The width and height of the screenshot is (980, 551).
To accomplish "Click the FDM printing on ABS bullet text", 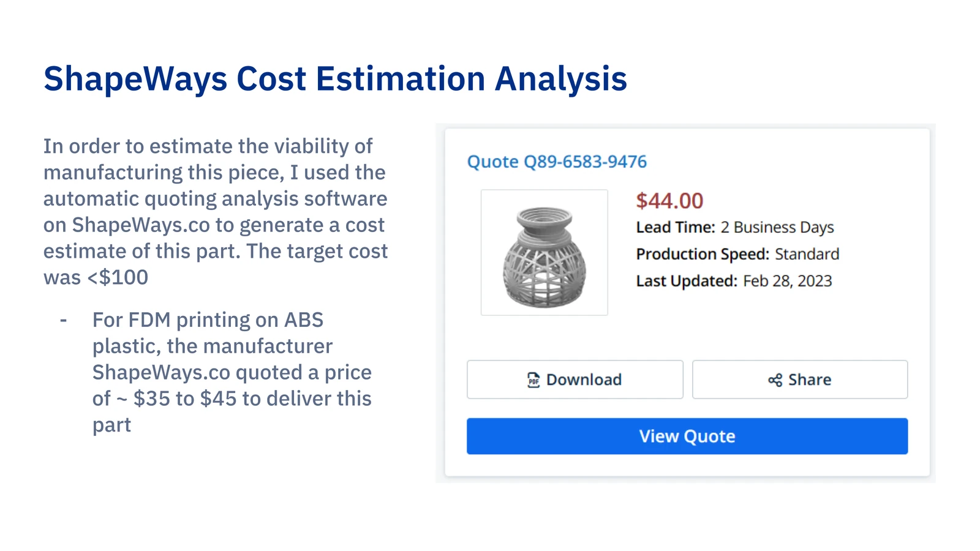I will pos(232,372).
